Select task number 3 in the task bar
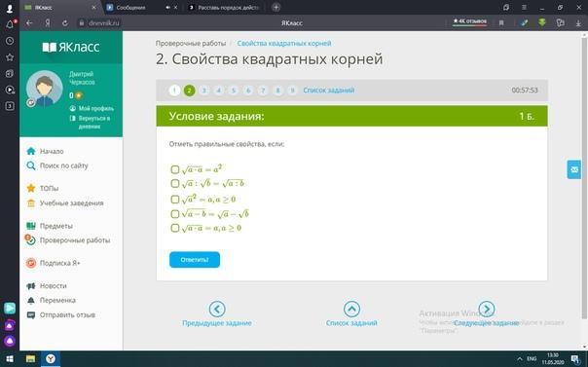 click(x=204, y=91)
